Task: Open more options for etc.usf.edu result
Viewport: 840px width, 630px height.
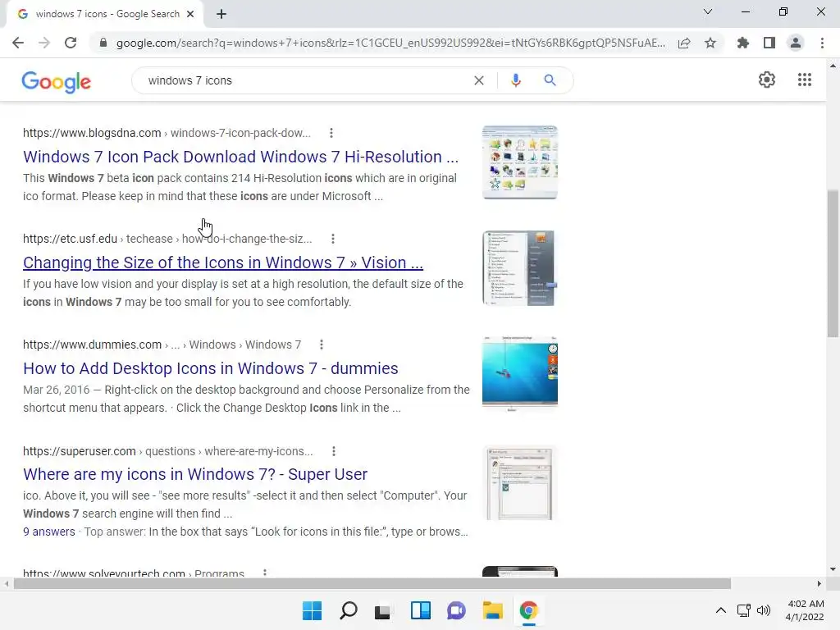Action: (333, 239)
